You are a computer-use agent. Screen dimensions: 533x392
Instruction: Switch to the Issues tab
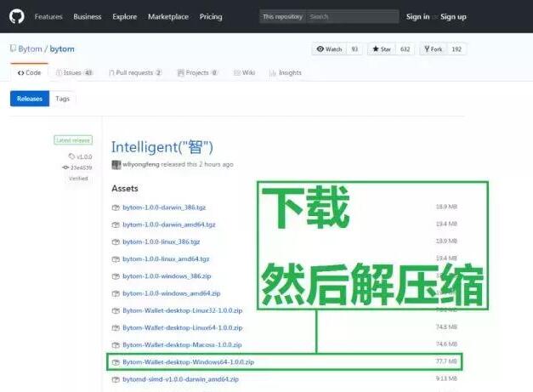click(x=74, y=72)
